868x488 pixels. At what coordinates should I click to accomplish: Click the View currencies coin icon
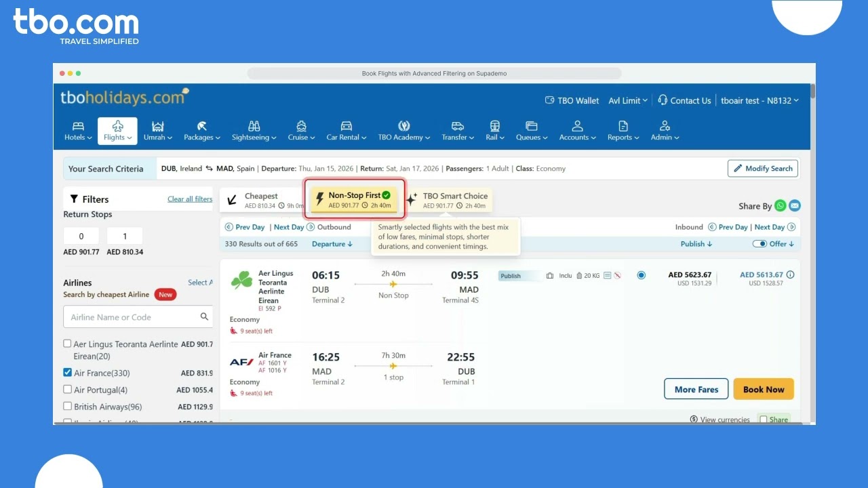694,420
